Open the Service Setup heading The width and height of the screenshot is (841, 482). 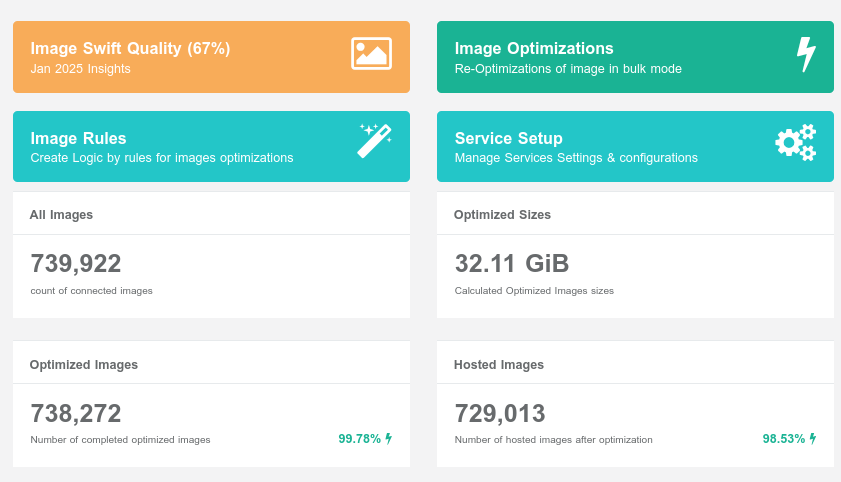(x=508, y=138)
